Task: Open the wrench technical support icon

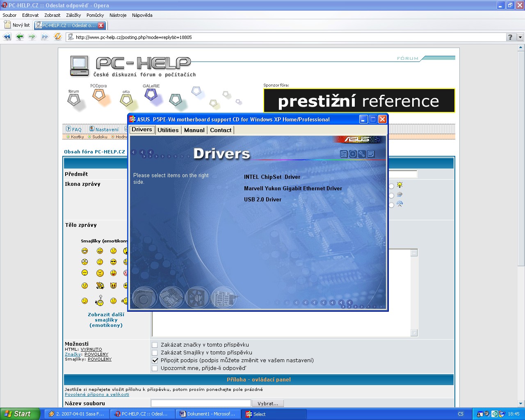Action: 362,154
